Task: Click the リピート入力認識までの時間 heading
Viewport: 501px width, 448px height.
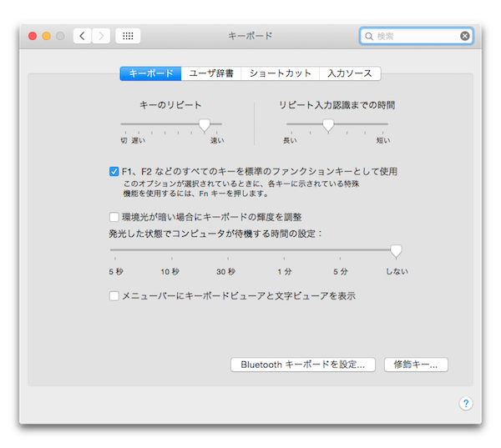Action: (x=337, y=105)
